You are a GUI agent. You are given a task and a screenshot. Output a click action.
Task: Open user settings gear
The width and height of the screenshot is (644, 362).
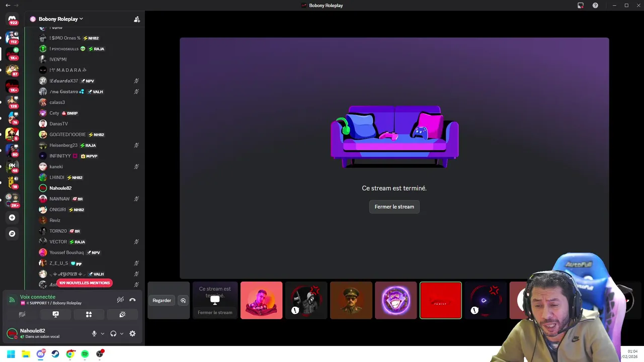132,333
